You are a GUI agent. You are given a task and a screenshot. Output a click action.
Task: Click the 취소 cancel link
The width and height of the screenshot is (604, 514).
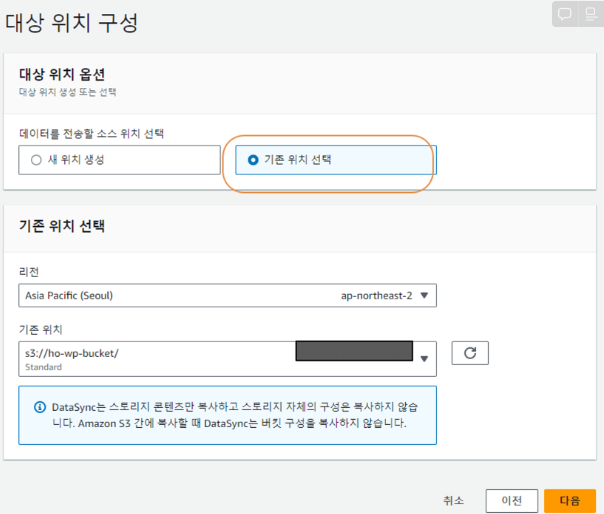point(453,501)
